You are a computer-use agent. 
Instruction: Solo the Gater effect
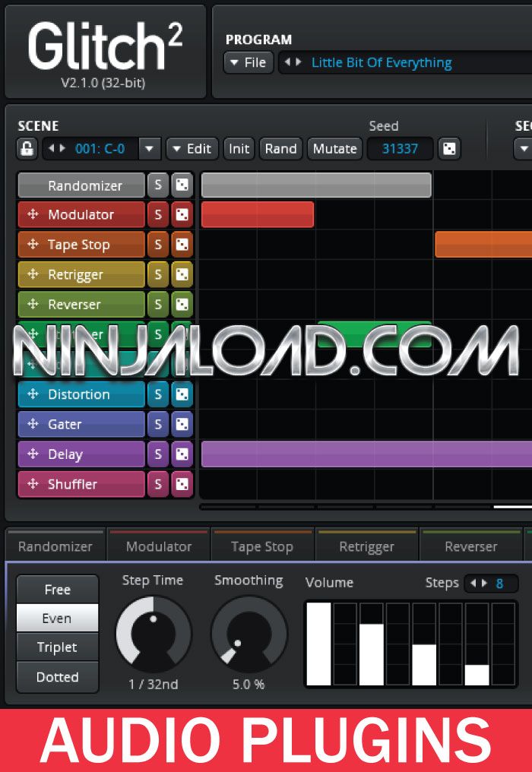click(158, 424)
